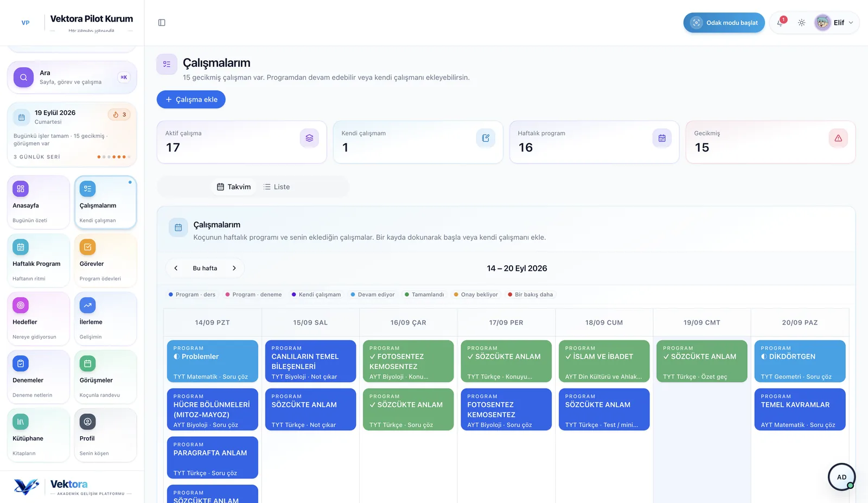Viewport: 868px width, 503px height.
Task: Open PARAGRAFTA ANLAM task on Monday
Action: (x=213, y=458)
